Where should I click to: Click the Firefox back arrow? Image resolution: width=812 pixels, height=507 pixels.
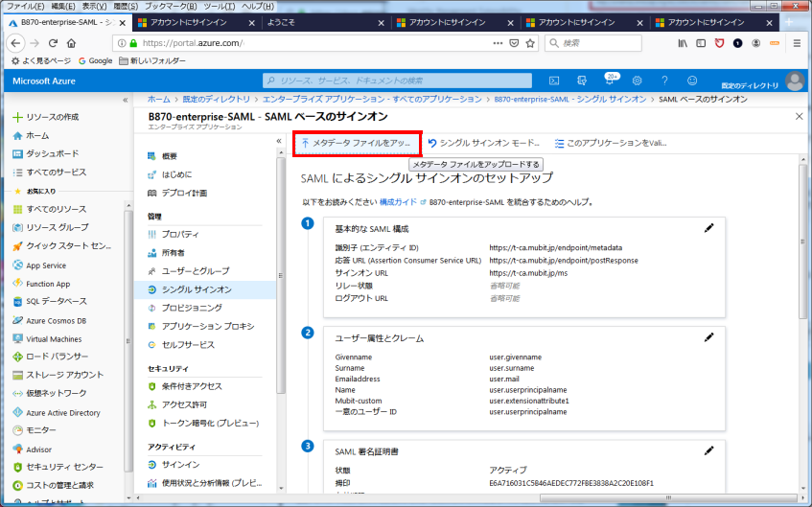click(15, 43)
